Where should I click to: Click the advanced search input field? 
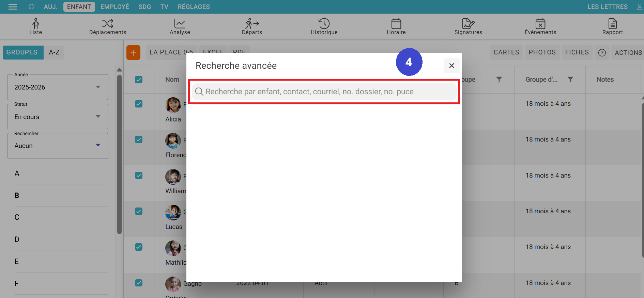pyautogui.click(x=324, y=92)
